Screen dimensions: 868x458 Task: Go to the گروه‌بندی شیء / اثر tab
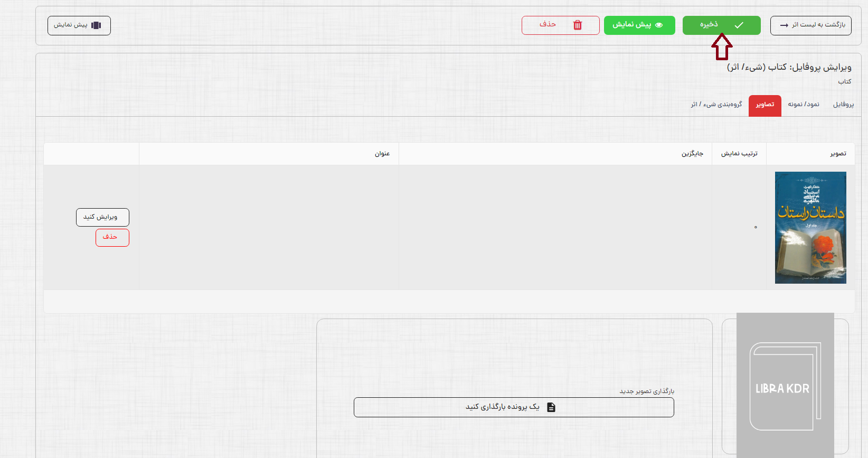pyautogui.click(x=716, y=105)
